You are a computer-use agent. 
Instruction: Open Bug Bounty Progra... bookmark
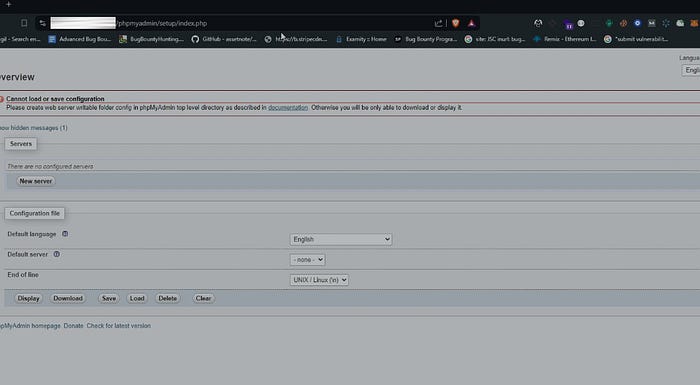pyautogui.click(x=426, y=39)
